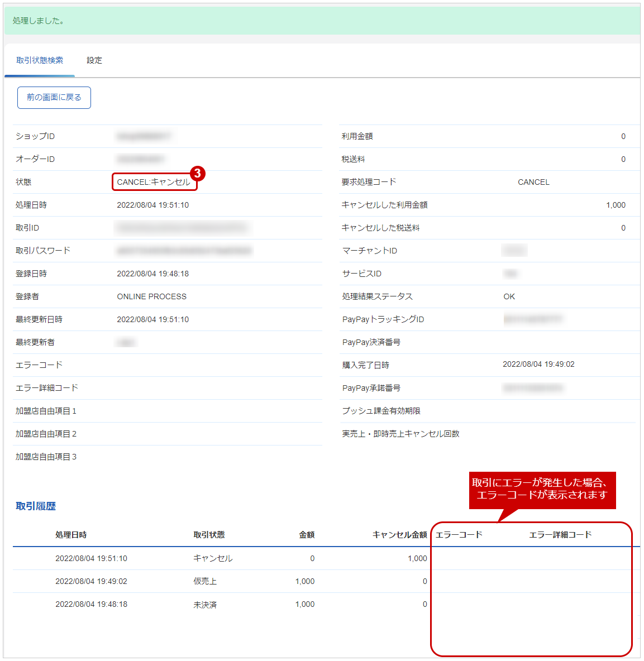
Task: Open the 取引状態検索 tab
Action: [40, 60]
